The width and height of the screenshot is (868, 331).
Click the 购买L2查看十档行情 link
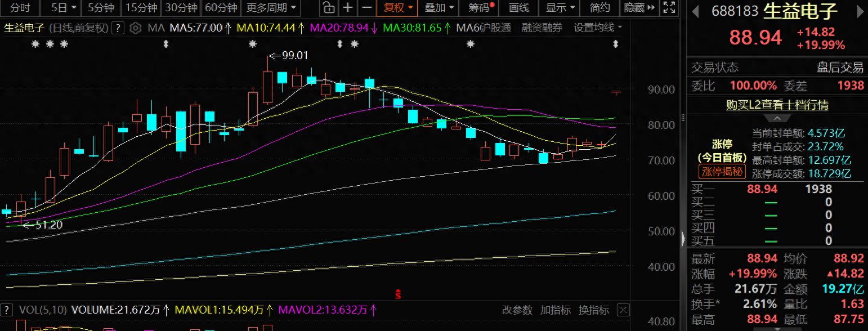pos(777,105)
